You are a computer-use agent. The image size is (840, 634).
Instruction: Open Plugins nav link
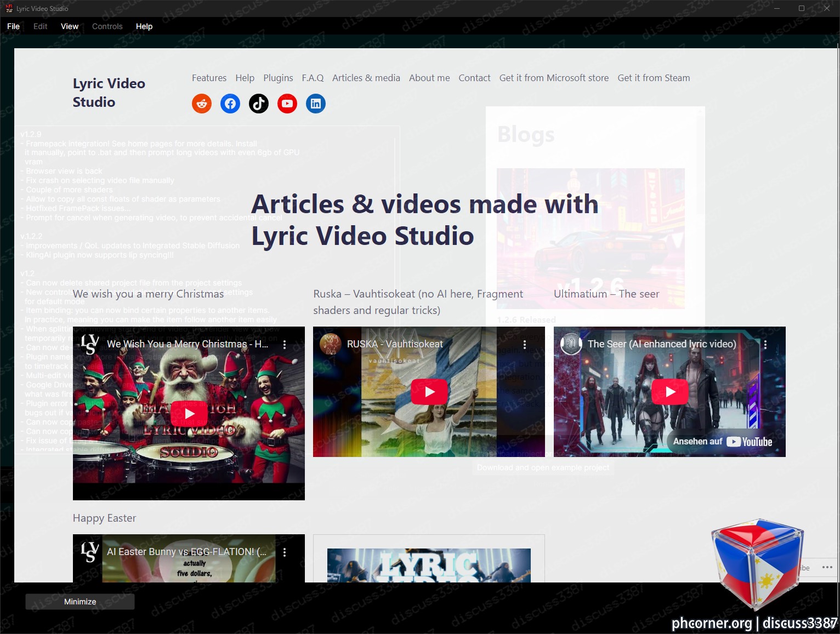278,78
